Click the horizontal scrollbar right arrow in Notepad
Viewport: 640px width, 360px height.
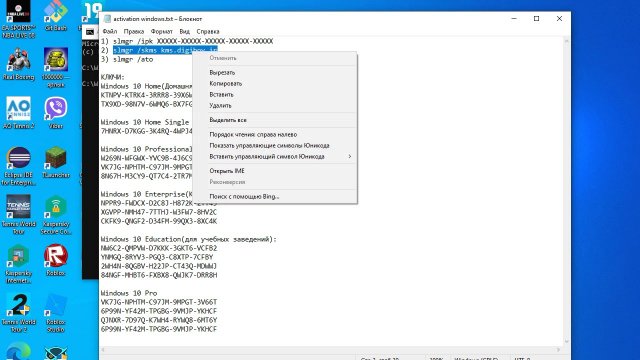coord(558,350)
